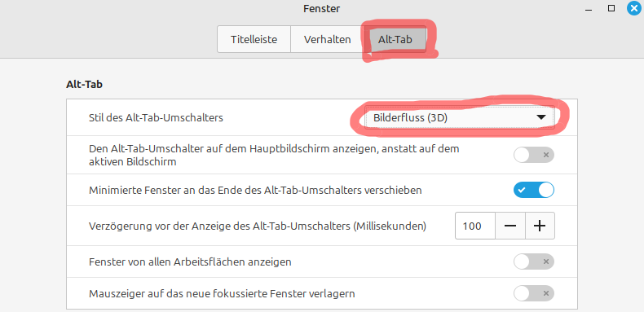The width and height of the screenshot is (644, 312).
Task: Click the delay field showing 100
Action: point(475,226)
